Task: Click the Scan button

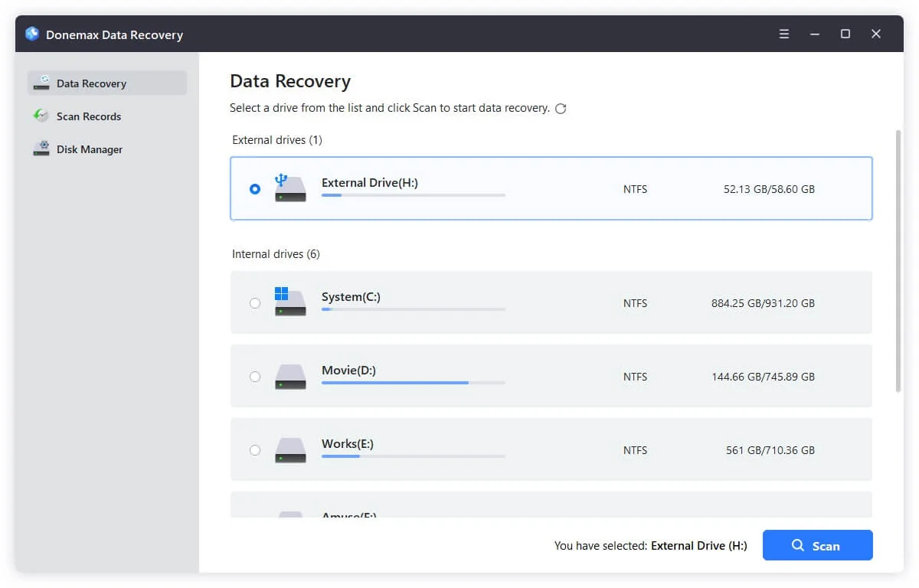Action: [817, 545]
